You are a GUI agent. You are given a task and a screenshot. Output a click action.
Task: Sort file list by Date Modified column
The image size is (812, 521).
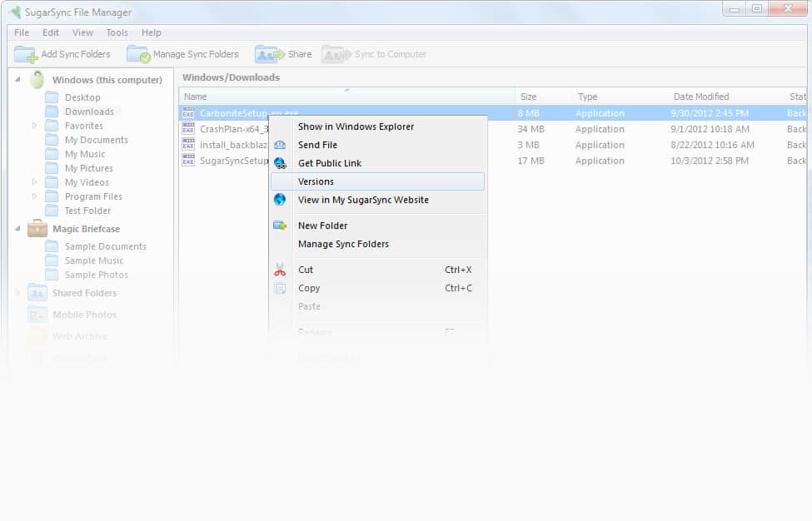click(x=700, y=97)
